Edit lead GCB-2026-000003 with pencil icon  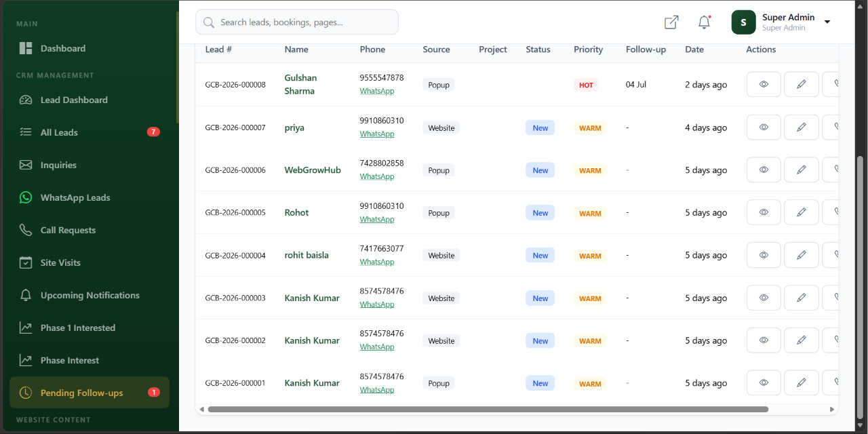pyautogui.click(x=802, y=298)
